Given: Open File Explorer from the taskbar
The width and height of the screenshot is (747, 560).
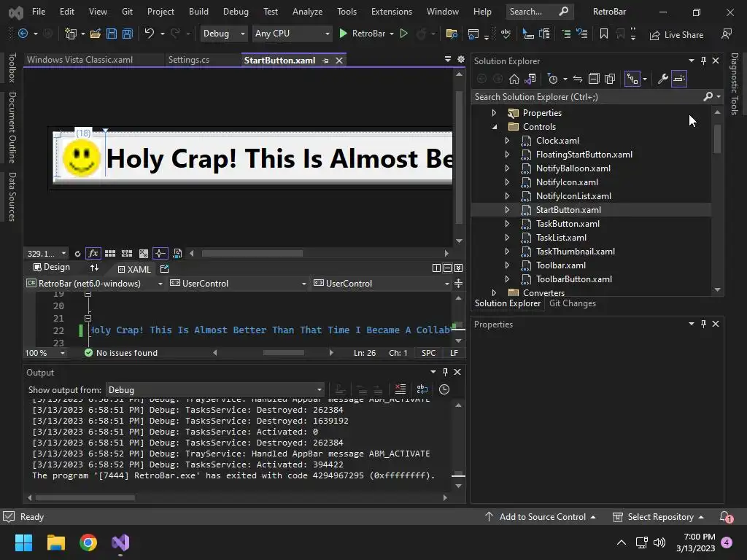Looking at the screenshot, I should 55,542.
